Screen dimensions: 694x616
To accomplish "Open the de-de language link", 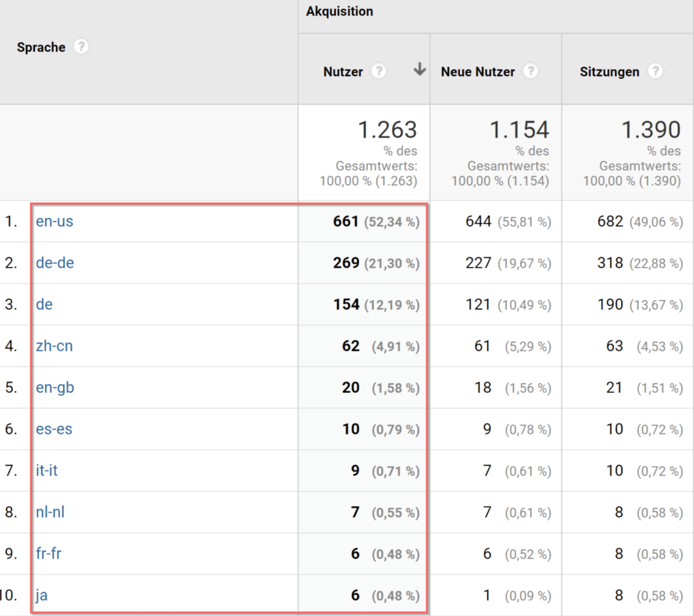I will (x=55, y=263).
